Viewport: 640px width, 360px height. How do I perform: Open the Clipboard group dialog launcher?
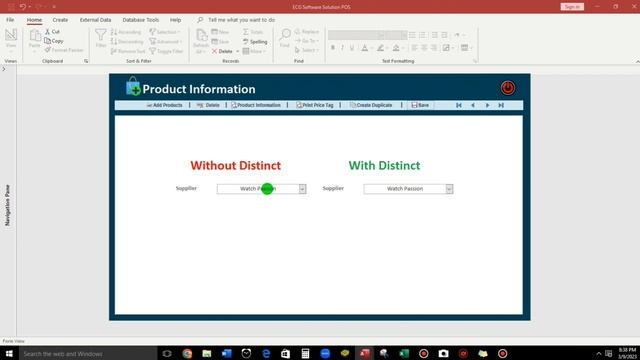[86, 61]
